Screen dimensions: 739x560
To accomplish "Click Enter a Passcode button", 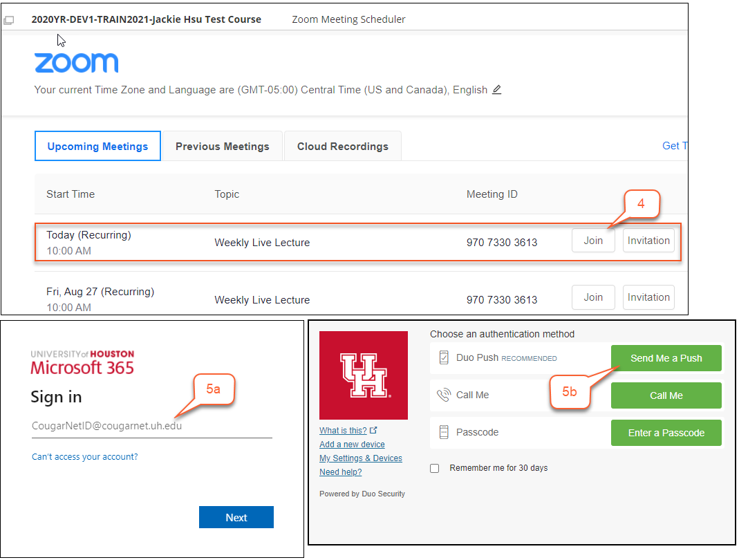I will pos(666,433).
